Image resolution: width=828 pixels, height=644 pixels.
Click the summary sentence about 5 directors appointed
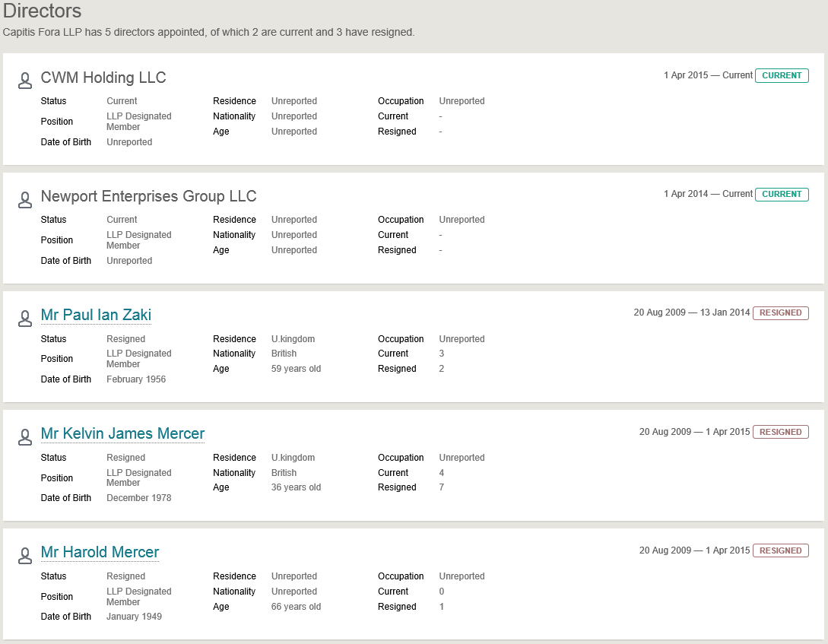click(x=208, y=32)
